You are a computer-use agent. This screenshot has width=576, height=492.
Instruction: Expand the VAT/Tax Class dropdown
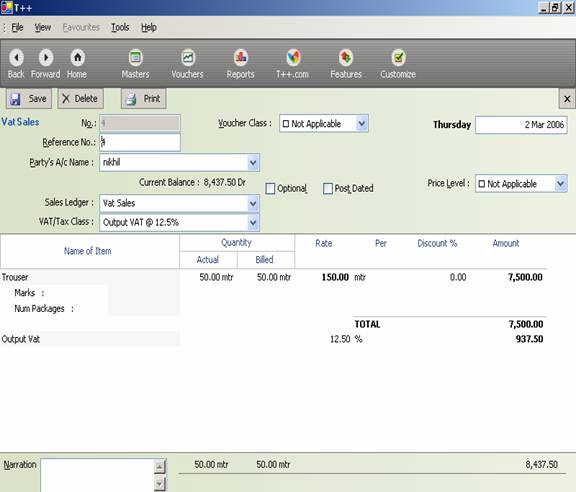coord(253,222)
